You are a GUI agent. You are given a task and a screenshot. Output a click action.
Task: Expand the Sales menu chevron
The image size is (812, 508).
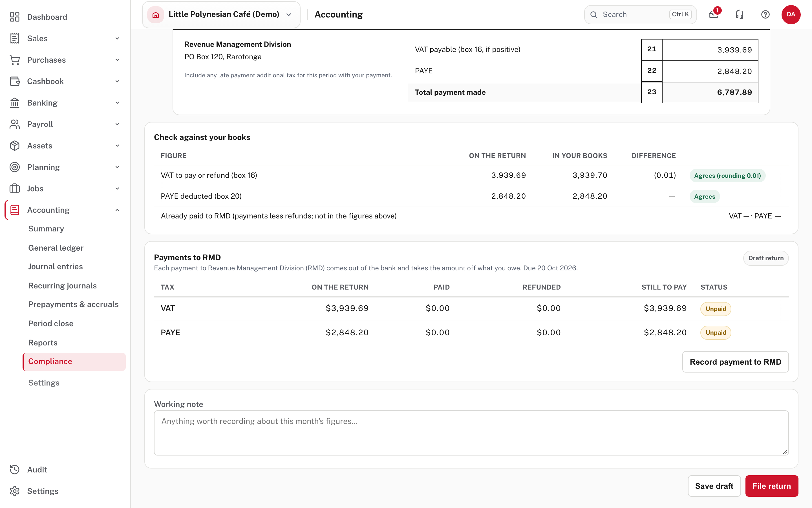point(117,38)
